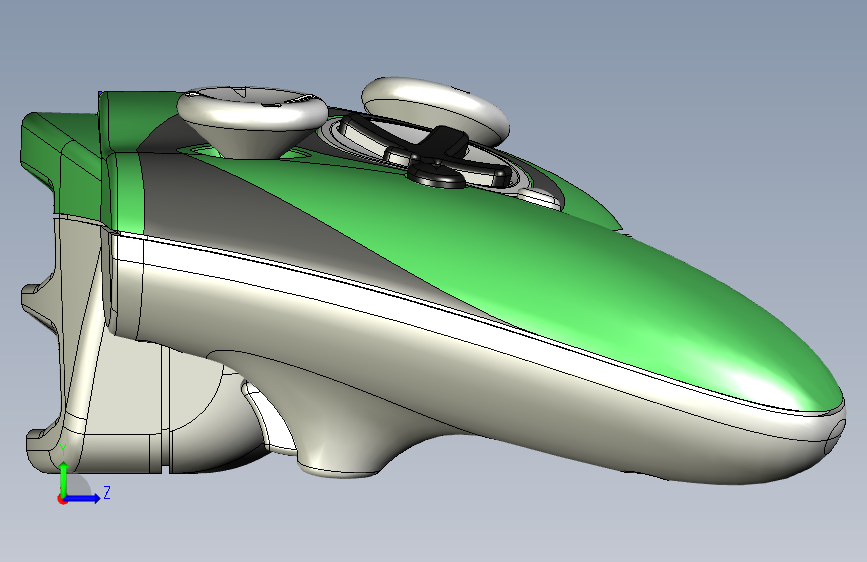Click the blue Z axis arrow of triad

[83, 498]
